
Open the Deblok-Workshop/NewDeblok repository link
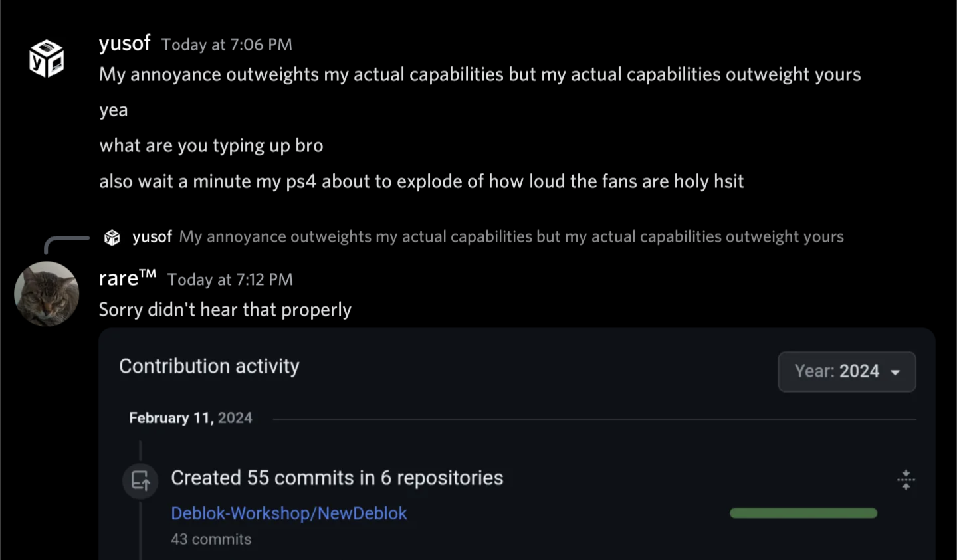click(288, 513)
